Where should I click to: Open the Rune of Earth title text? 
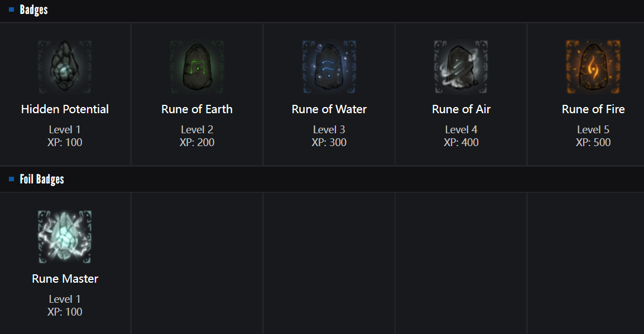click(197, 109)
